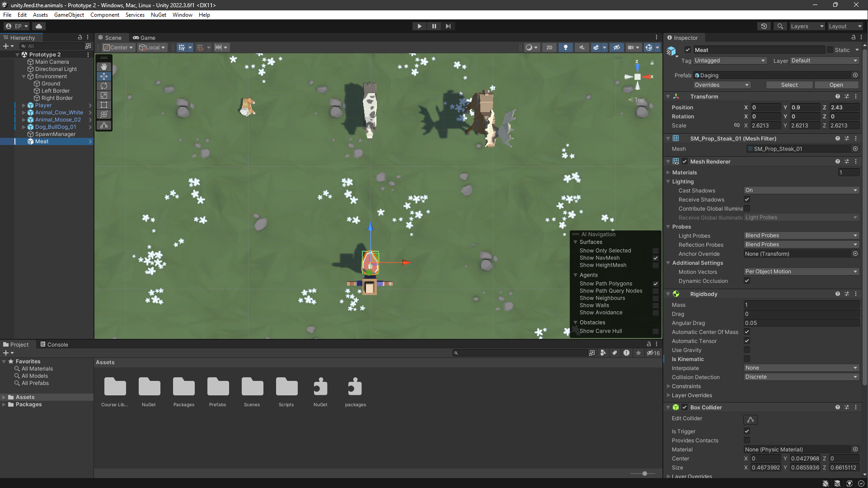Viewport: 868px width, 488px height.
Task: Toggle 2D scene view mode
Action: pos(549,47)
